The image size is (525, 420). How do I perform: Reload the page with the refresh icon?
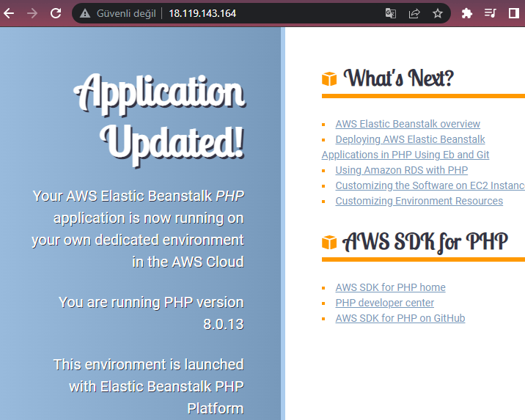point(56,13)
